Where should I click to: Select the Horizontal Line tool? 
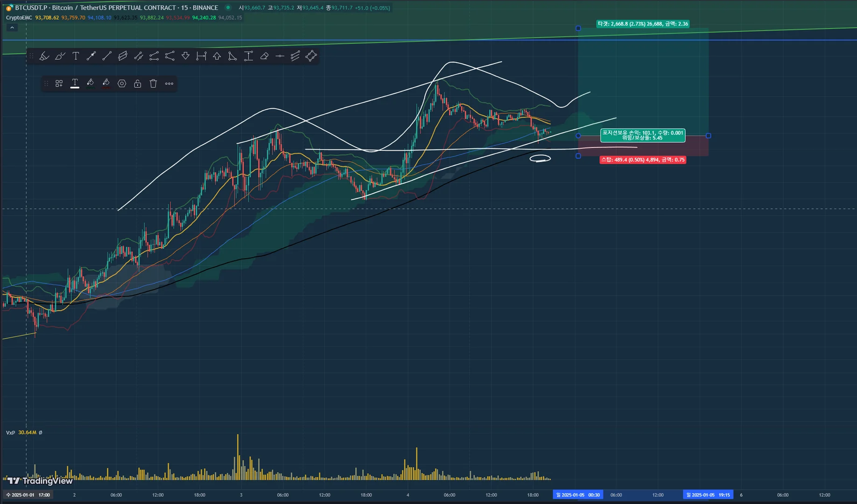(x=280, y=56)
